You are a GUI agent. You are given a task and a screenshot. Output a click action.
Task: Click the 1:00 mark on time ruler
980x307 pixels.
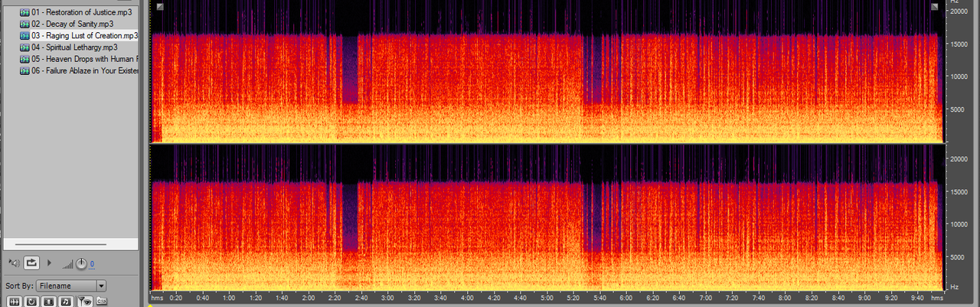coord(229,297)
